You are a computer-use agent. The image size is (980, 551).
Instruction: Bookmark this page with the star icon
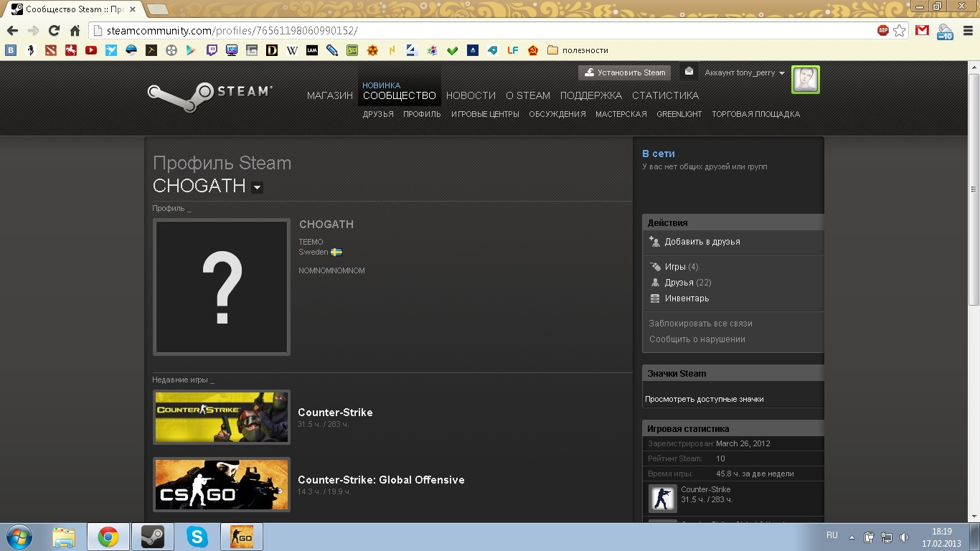pyautogui.click(x=900, y=31)
